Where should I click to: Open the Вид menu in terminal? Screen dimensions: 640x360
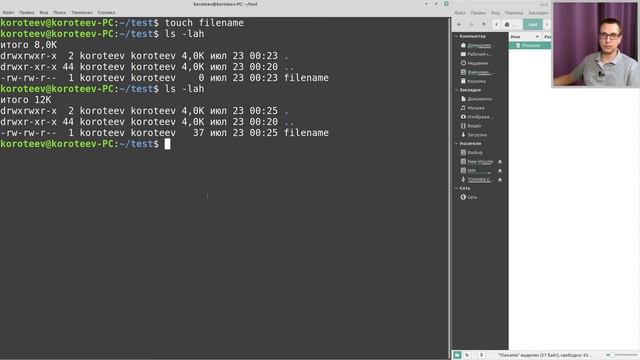pos(44,13)
